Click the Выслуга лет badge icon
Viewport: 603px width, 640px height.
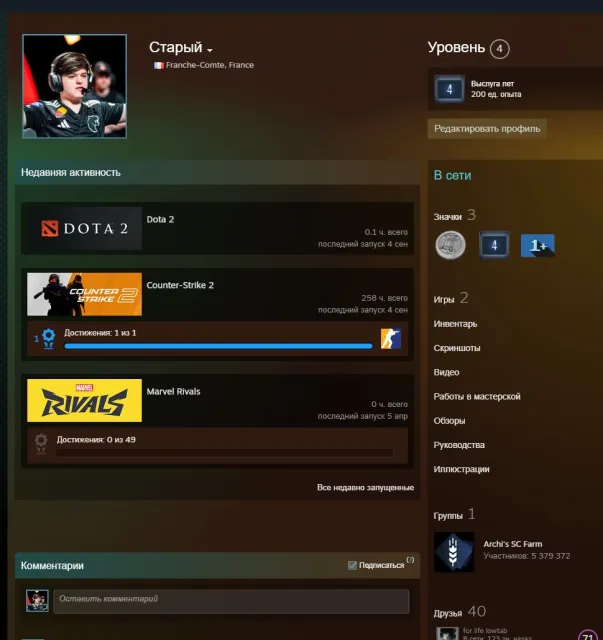coord(449,89)
